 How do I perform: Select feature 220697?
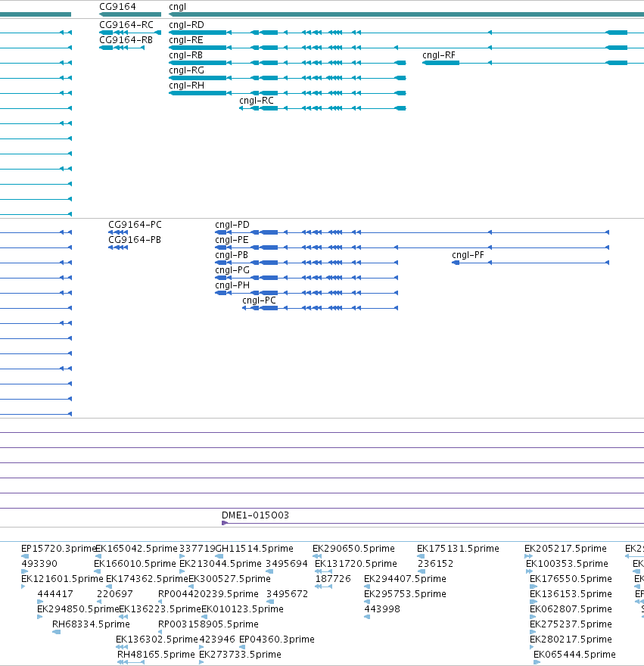click(115, 594)
